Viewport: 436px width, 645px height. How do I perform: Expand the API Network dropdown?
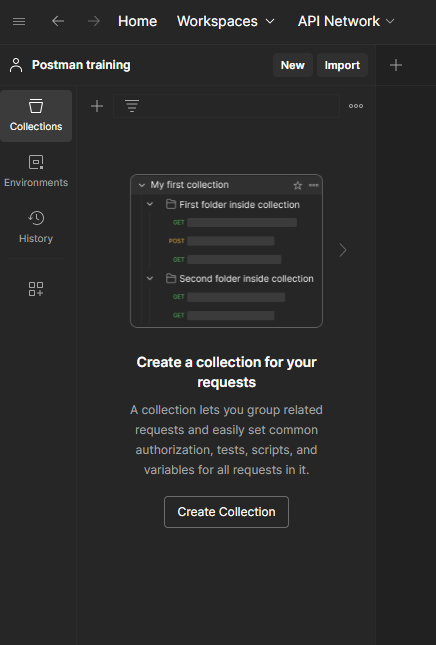[346, 21]
